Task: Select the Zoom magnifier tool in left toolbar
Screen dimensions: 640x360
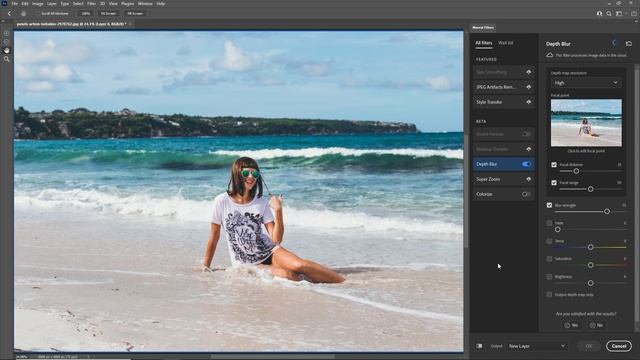Action: click(7, 59)
